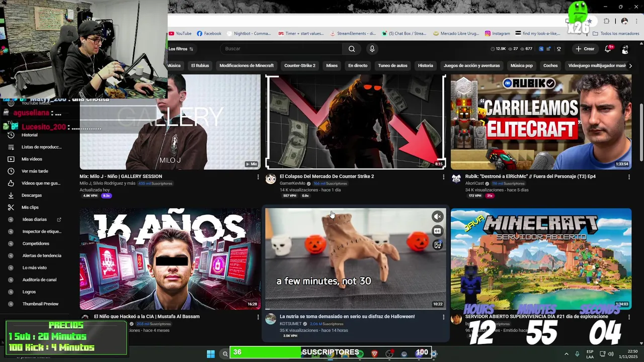Open YouTube bookmark in bookmarks bar
The width and height of the screenshot is (644, 362).
pyautogui.click(x=180, y=34)
